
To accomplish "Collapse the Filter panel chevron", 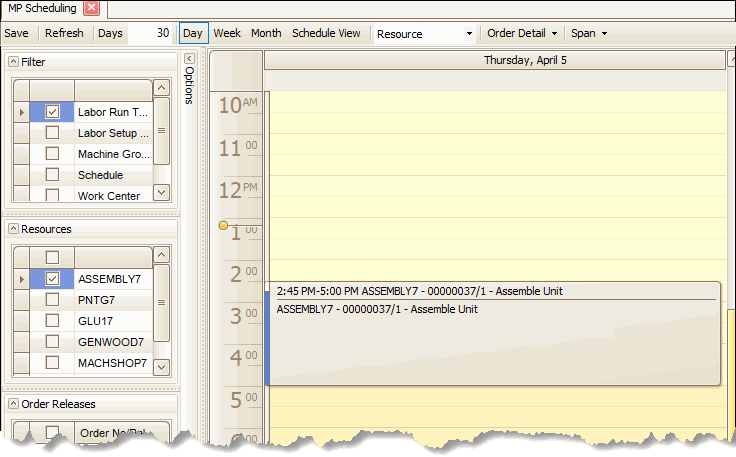I will click(x=13, y=62).
